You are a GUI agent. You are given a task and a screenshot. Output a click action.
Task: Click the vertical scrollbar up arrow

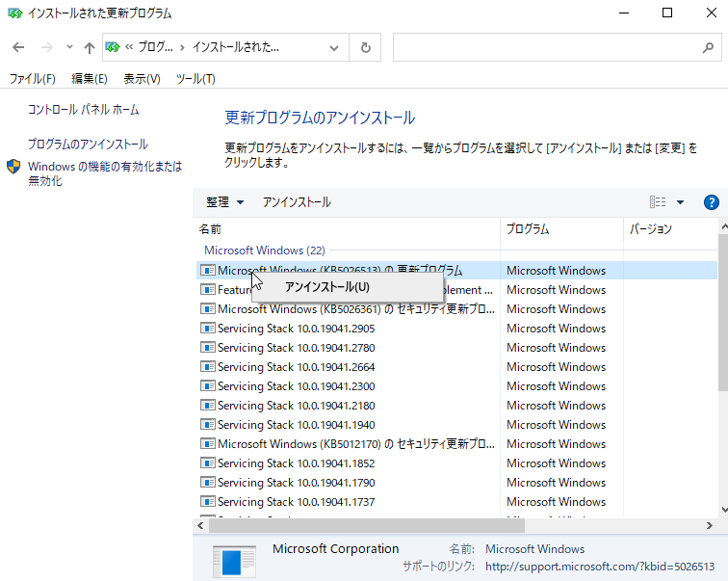724,226
